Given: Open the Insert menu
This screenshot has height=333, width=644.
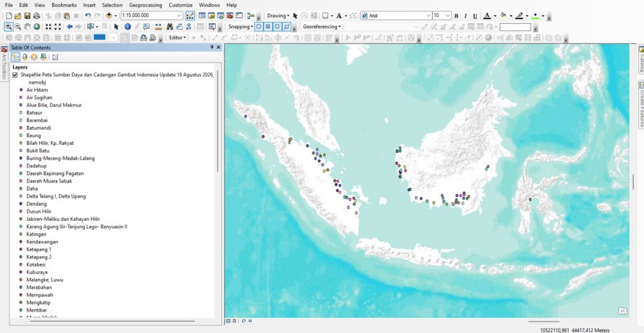Looking at the screenshot, I should point(89,5).
